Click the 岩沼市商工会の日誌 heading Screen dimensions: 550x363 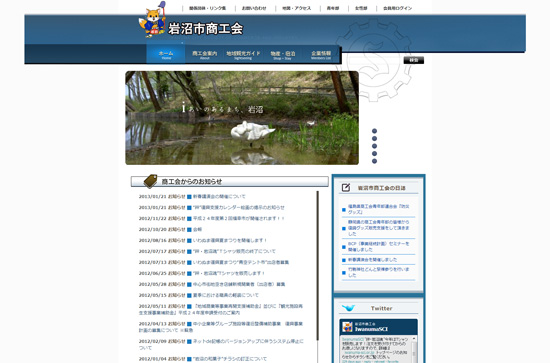[x=381, y=188]
